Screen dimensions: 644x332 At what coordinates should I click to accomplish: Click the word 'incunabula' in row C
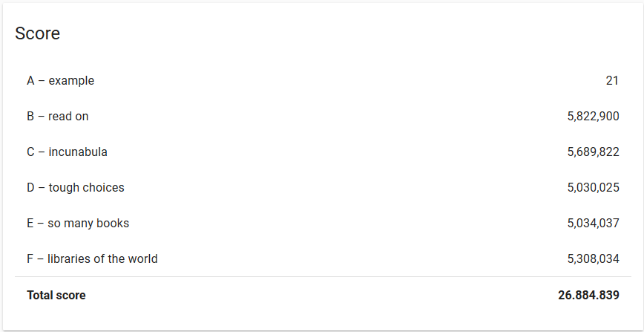coord(78,152)
